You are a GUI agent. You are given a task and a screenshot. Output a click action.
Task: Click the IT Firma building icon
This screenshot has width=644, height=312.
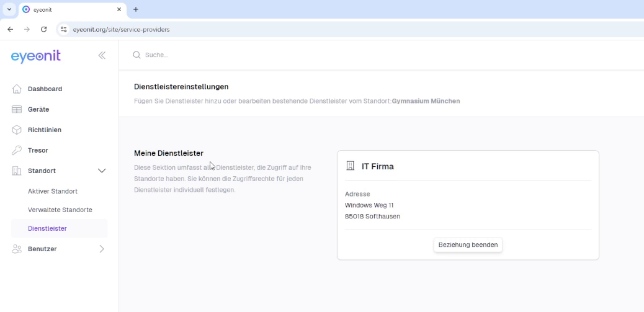click(350, 166)
